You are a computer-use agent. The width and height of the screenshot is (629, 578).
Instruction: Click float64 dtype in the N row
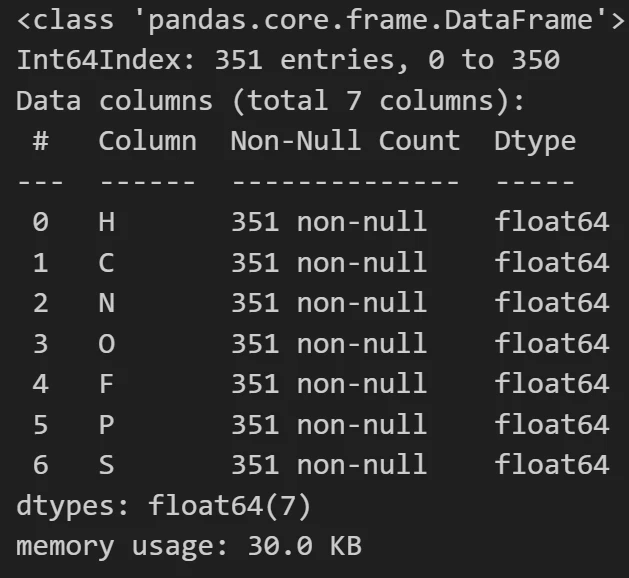(x=552, y=302)
